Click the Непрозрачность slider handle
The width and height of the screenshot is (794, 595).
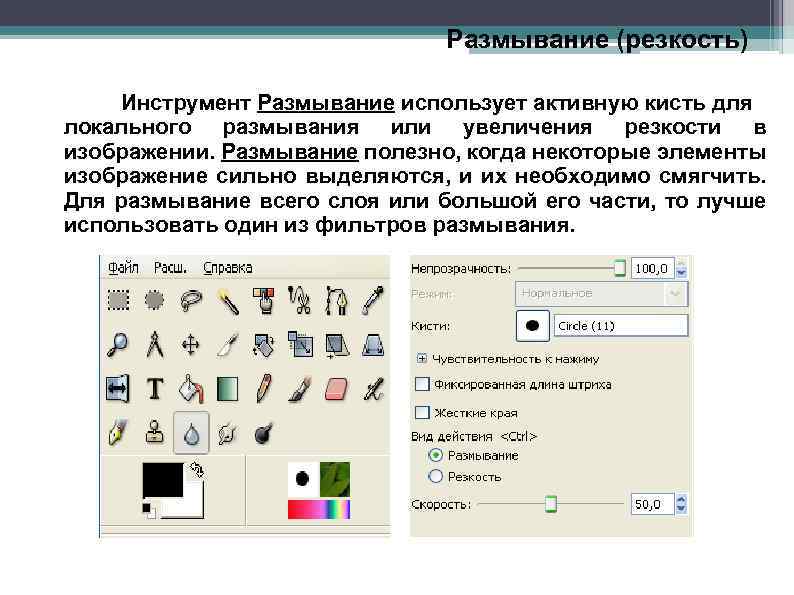tap(619, 268)
